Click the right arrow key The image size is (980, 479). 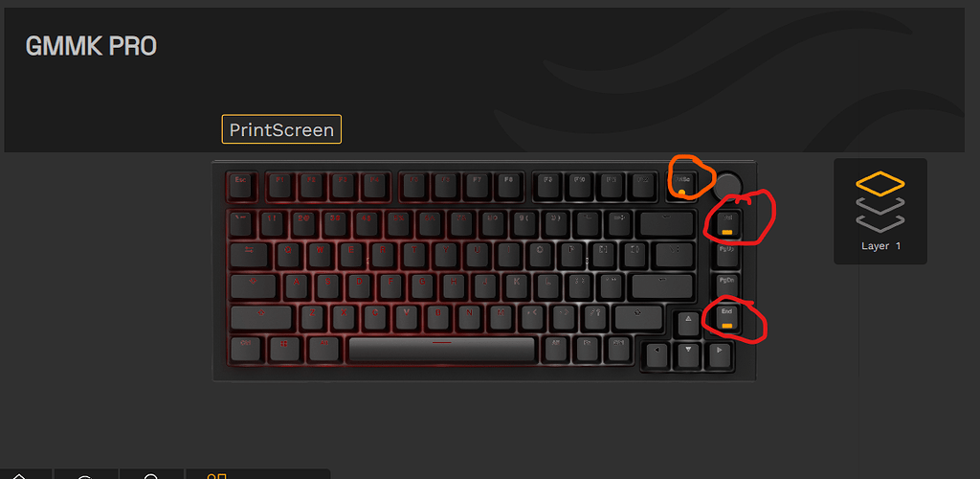719,354
